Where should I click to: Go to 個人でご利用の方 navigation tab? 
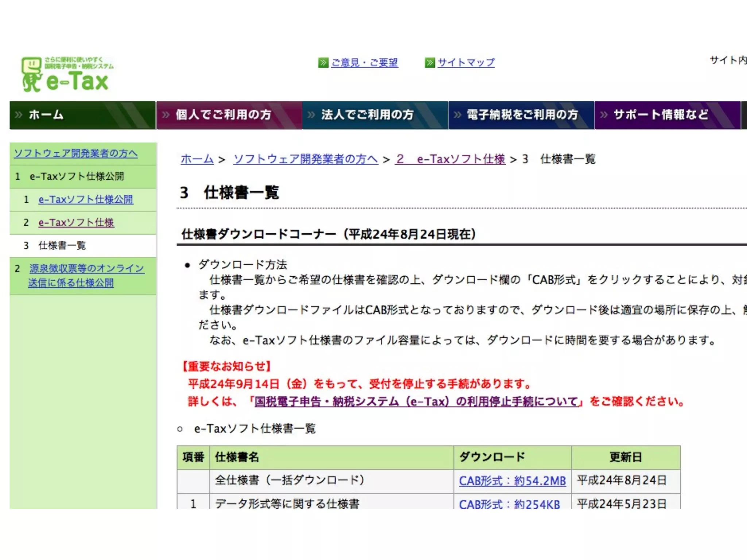[223, 115]
